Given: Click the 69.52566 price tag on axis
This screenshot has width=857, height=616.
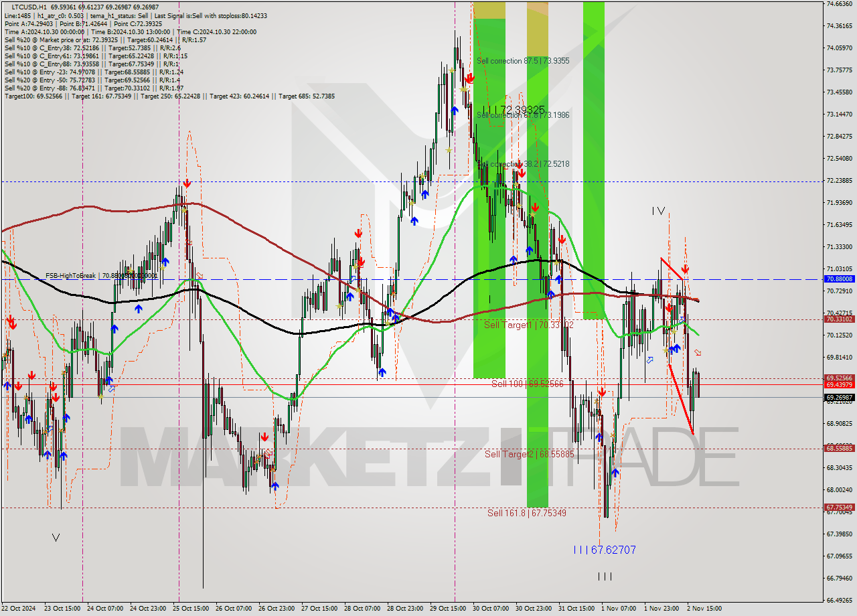Looking at the screenshot, I should point(839,378).
